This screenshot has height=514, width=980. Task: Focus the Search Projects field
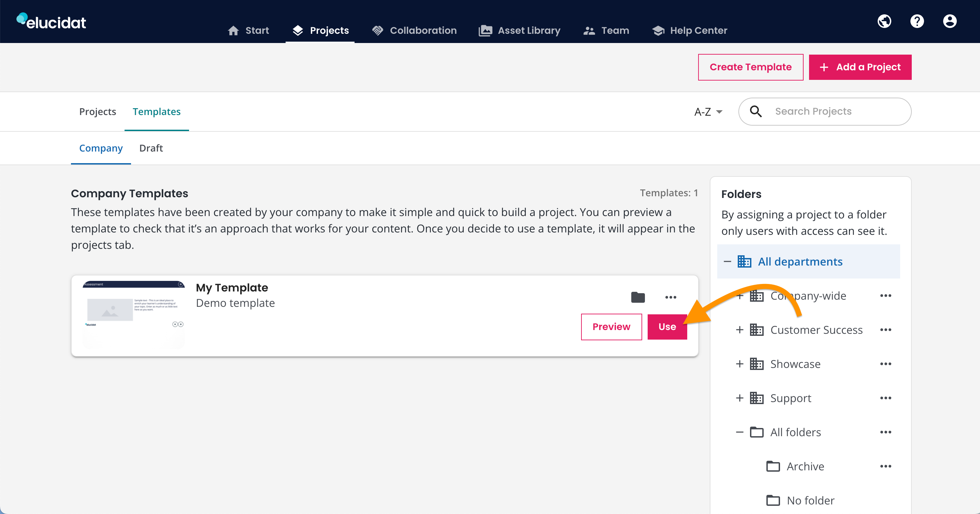click(825, 112)
